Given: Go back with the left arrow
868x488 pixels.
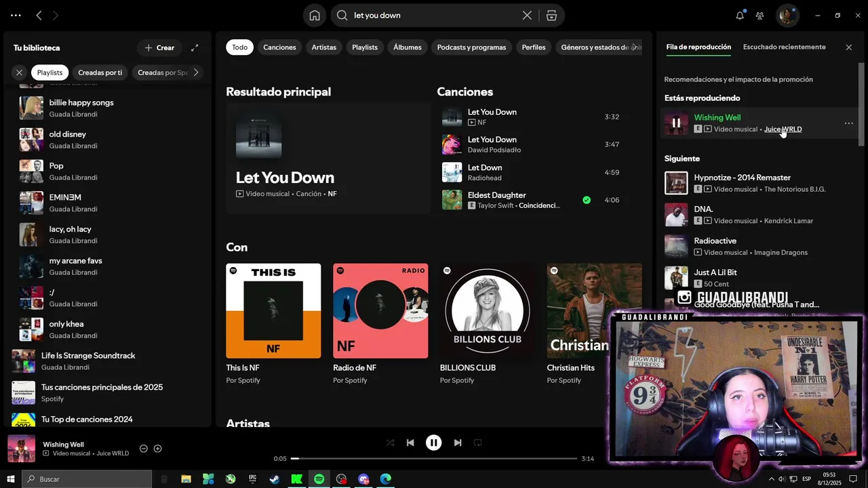Looking at the screenshot, I should pos(39,15).
